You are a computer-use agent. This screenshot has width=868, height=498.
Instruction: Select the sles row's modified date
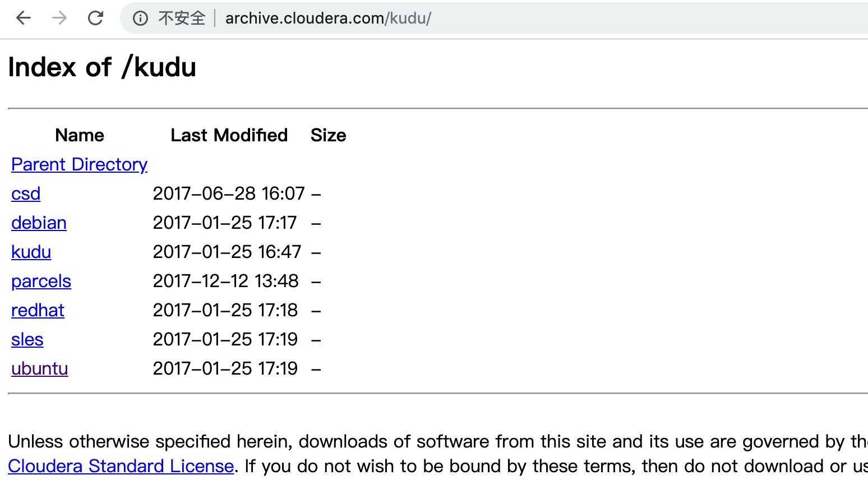[x=225, y=339]
